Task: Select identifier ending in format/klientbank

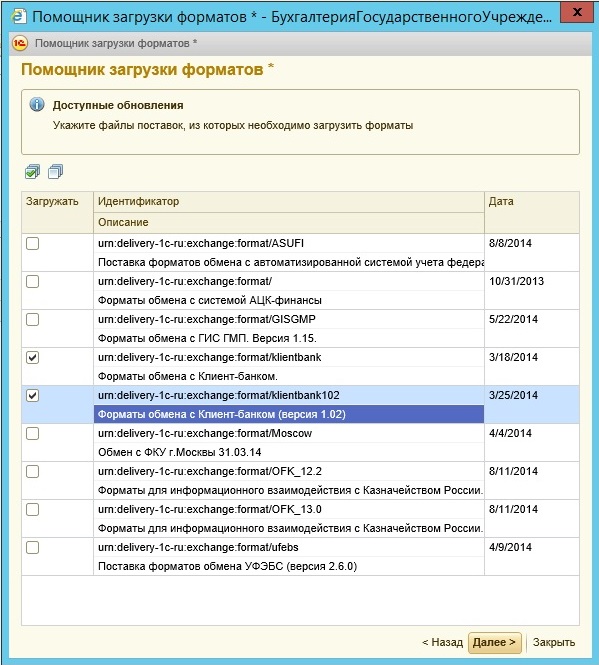Action: 210,358
